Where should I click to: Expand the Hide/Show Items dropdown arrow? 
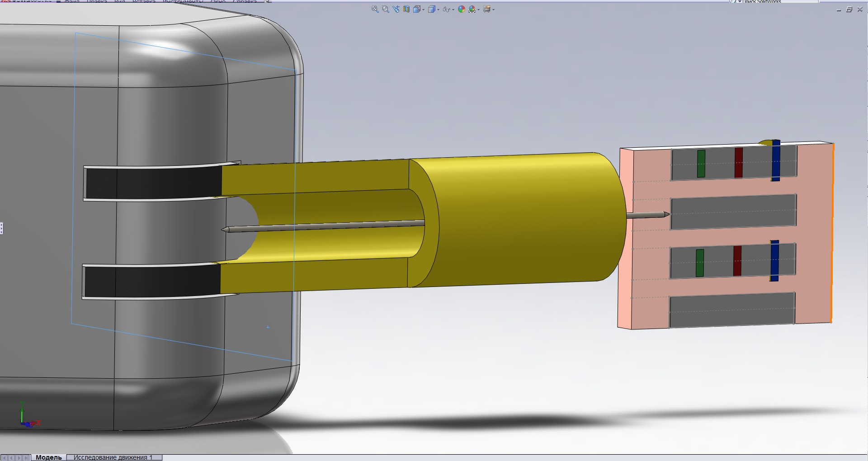point(453,9)
